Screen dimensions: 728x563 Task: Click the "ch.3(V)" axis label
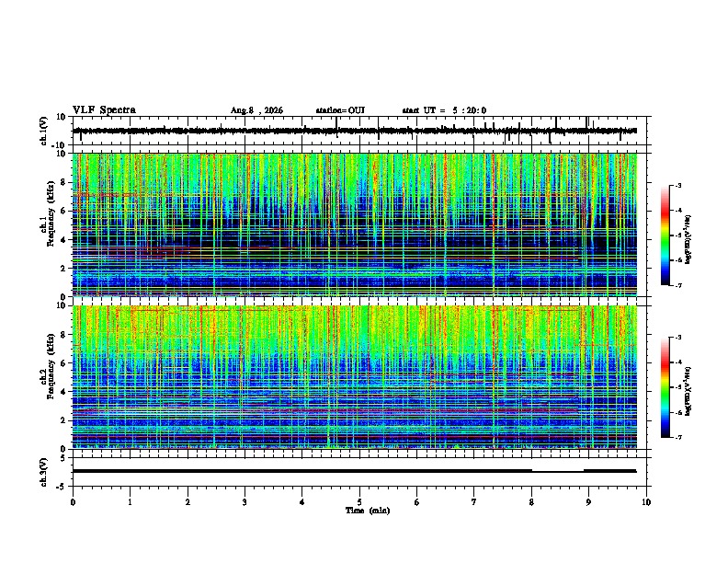coord(44,472)
